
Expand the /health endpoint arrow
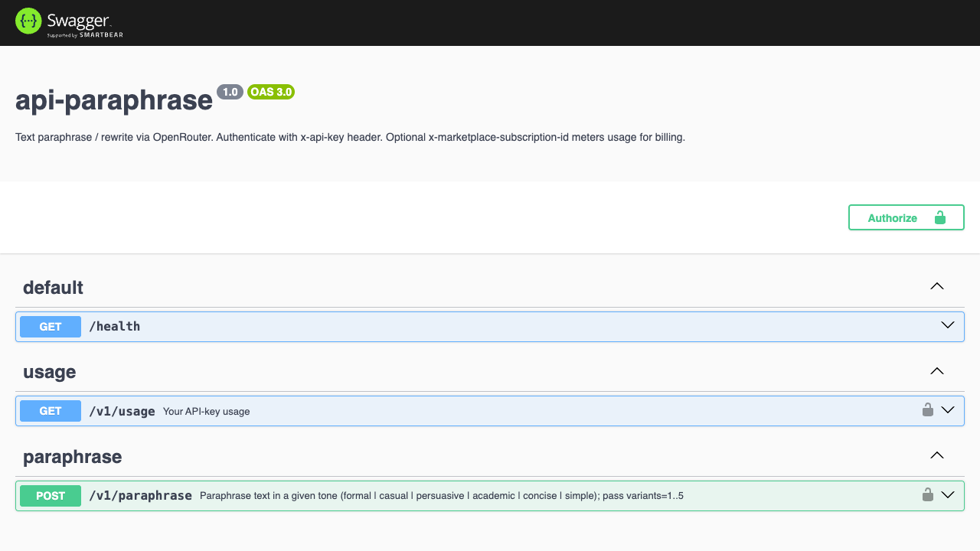pos(948,325)
